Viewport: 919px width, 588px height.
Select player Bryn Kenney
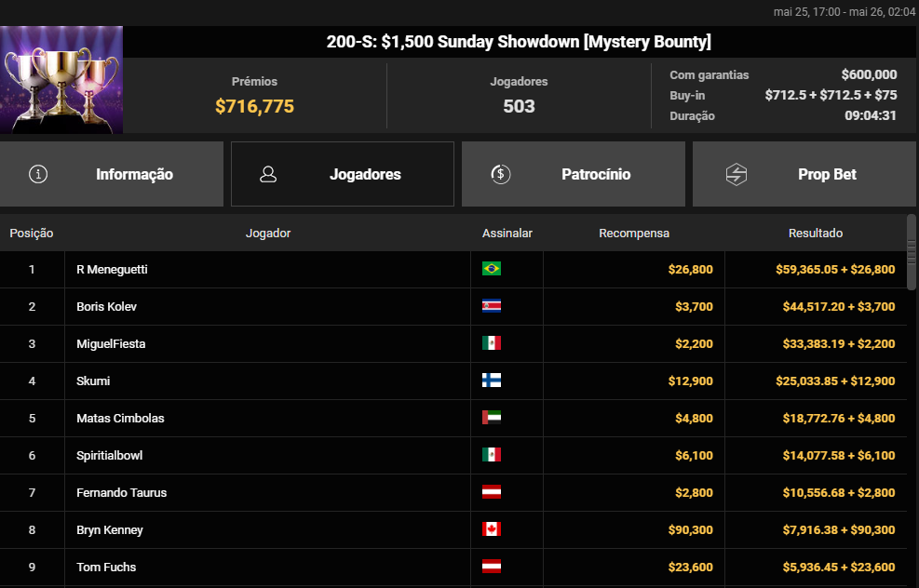[110, 530]
